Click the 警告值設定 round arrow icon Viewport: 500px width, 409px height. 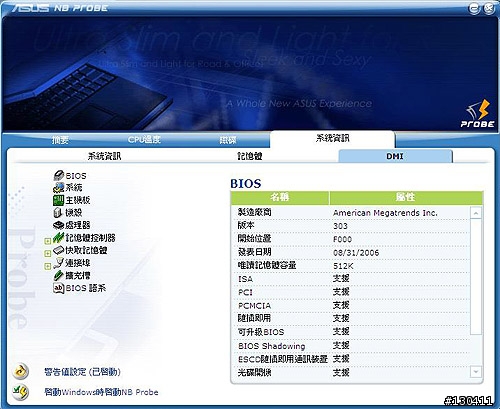tap(21, 371)
